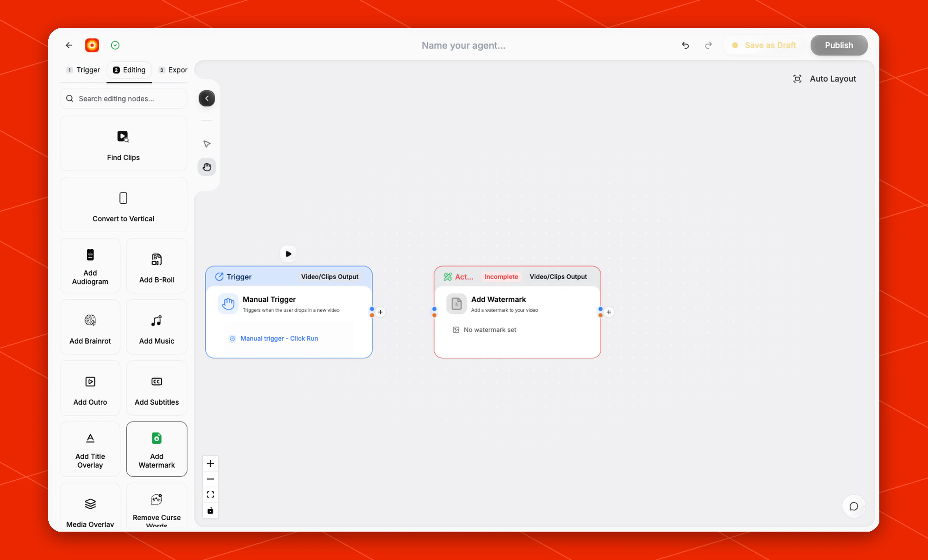Focus the Name your agent field
The width and height of the screenshot is (928, 560).
tap(464, 45)
